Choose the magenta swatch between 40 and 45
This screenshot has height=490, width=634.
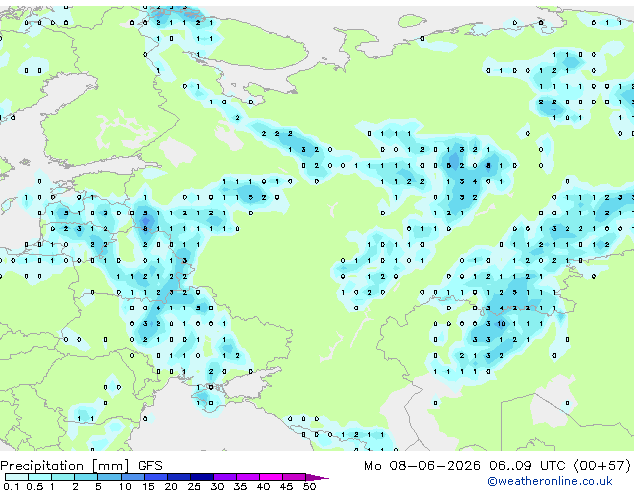pos(271,477)
